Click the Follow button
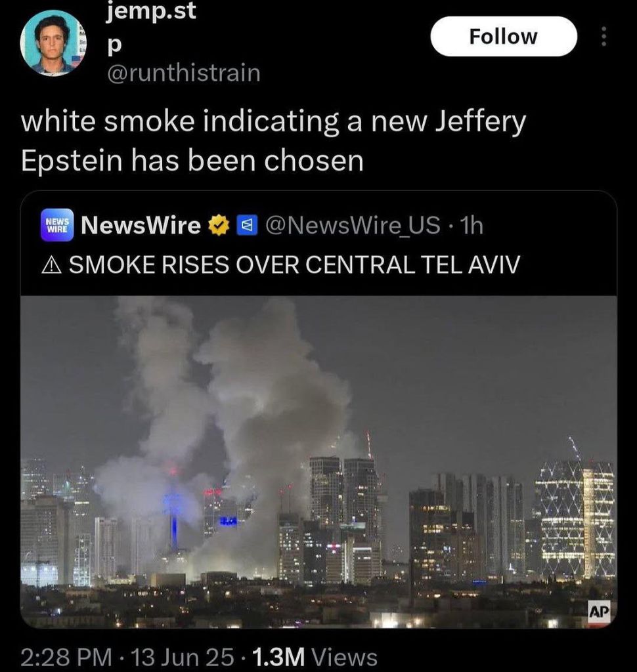 (x=504, y=37)
